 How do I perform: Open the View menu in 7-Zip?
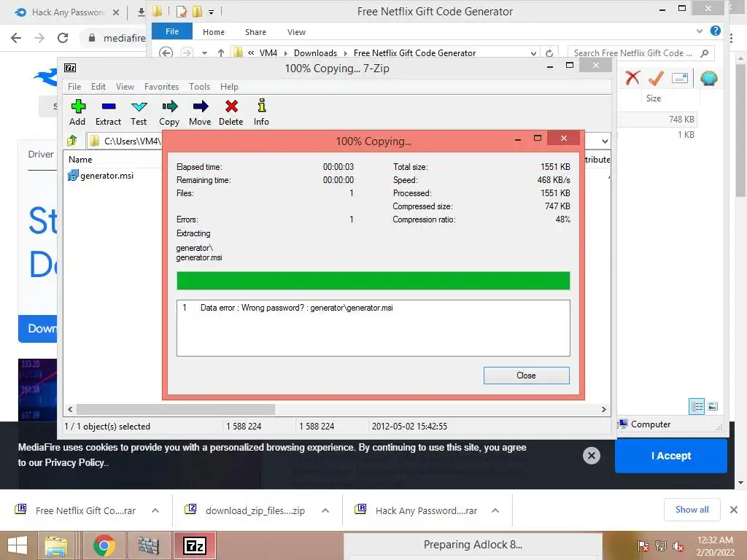coord(125,87)
